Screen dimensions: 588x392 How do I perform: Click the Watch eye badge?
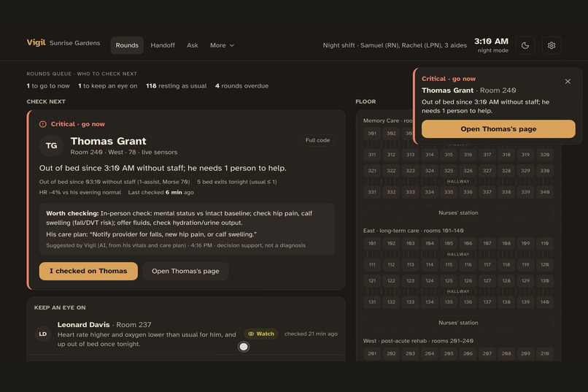pyautogui.click(x=261, y=334)
